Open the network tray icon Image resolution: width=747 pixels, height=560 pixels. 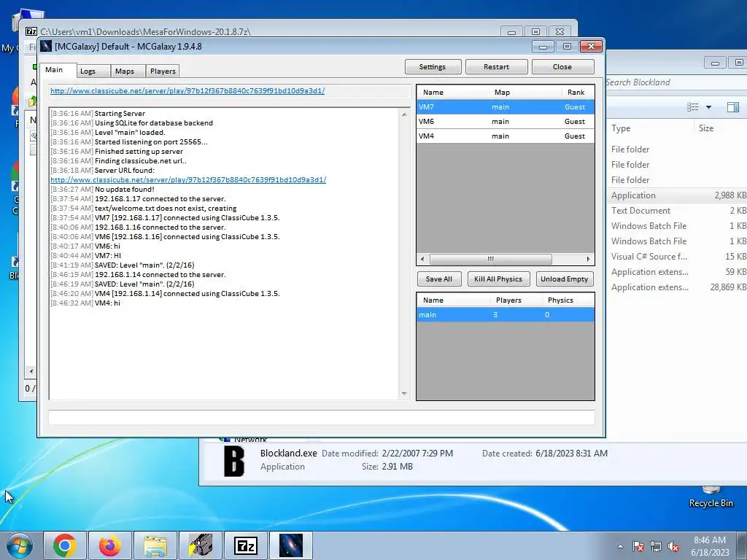[x=656, y=546]
